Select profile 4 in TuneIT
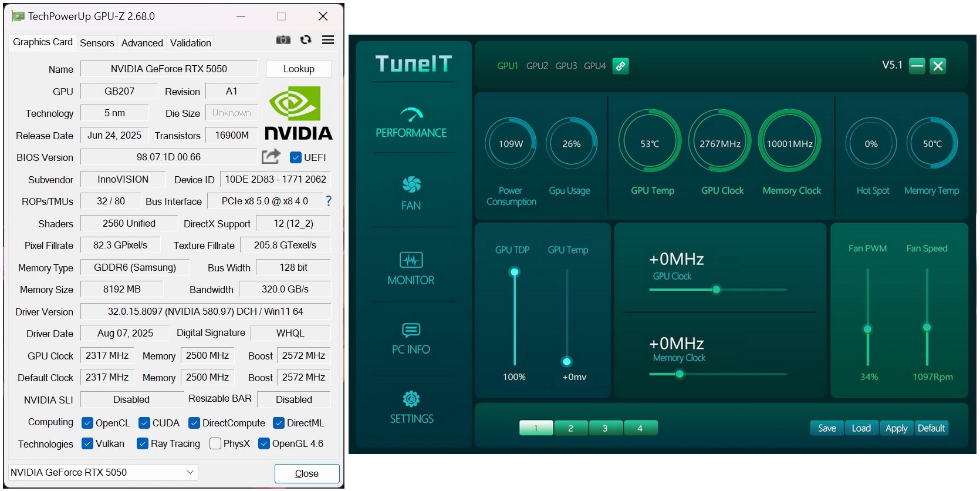Viewport: 980px width, 491px height. coord(640,428)
